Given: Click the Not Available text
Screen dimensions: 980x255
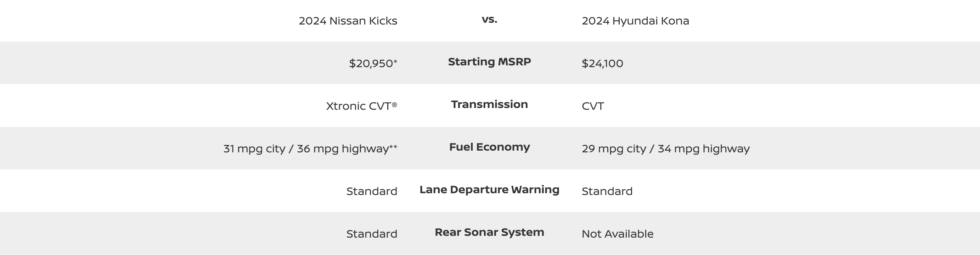Looking at the screenshot, I should tap(618, 234).
